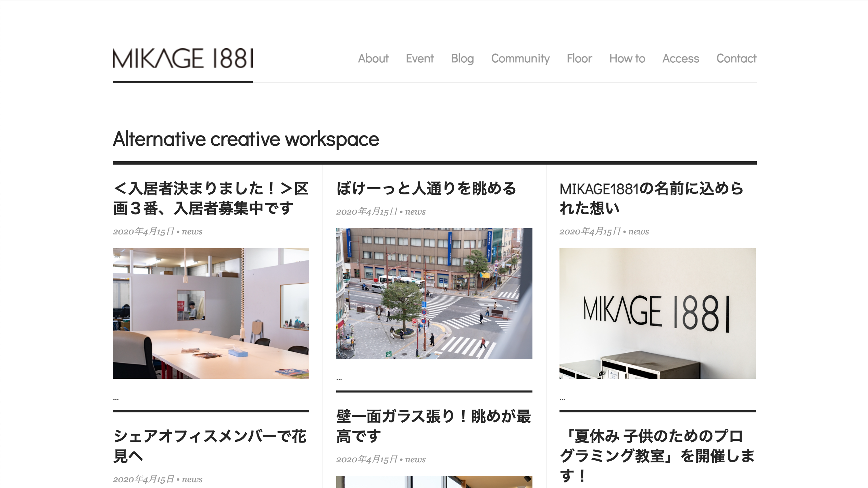Open the Floor page

click(x=579, y=59)
